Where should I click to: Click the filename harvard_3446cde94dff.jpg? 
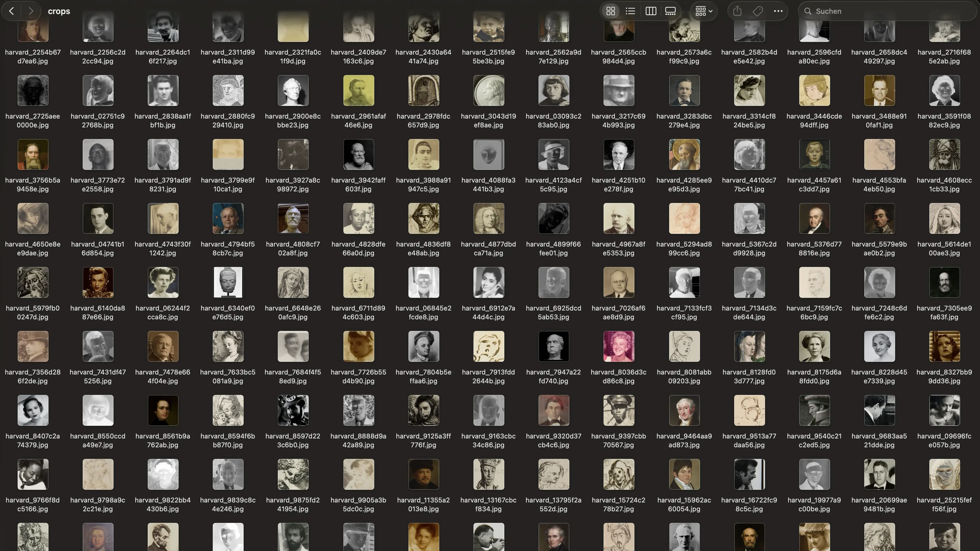coord(814,120)
